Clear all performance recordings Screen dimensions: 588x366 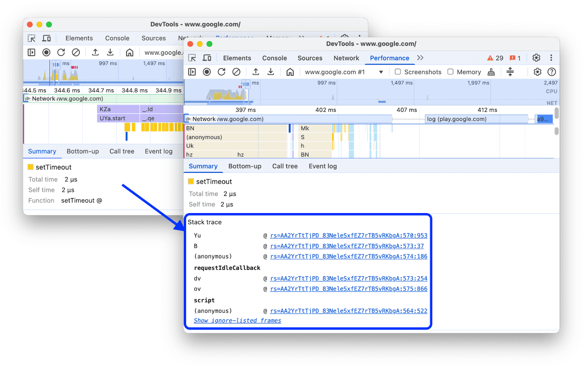(236, 72)
